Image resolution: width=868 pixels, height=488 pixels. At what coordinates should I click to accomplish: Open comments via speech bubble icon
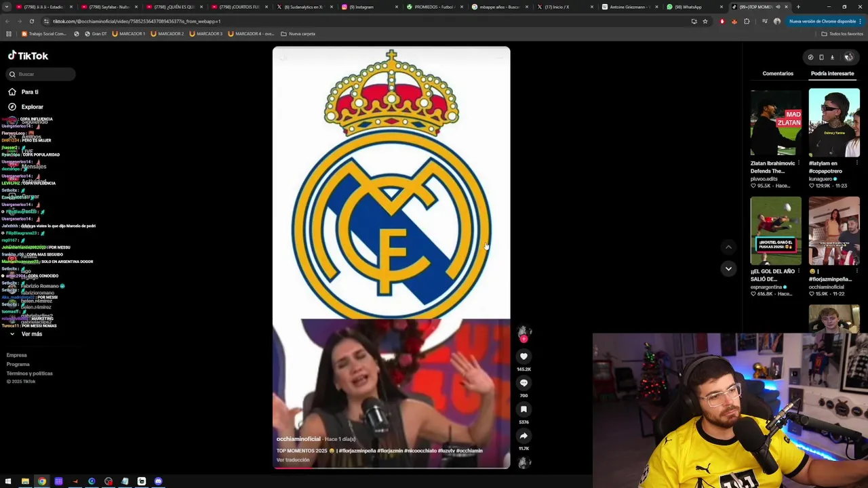[524, 383]
